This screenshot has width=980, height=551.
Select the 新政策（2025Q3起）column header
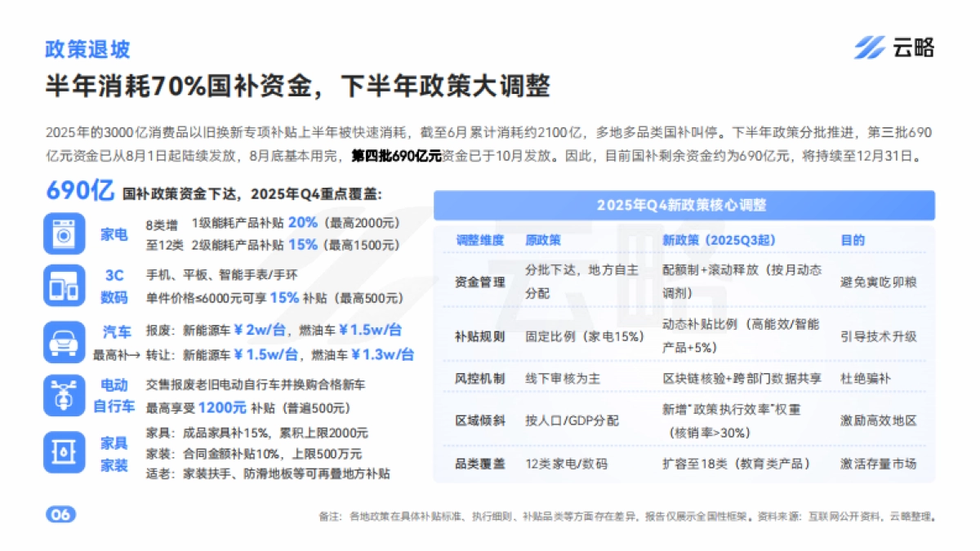(x=723, y=239)
